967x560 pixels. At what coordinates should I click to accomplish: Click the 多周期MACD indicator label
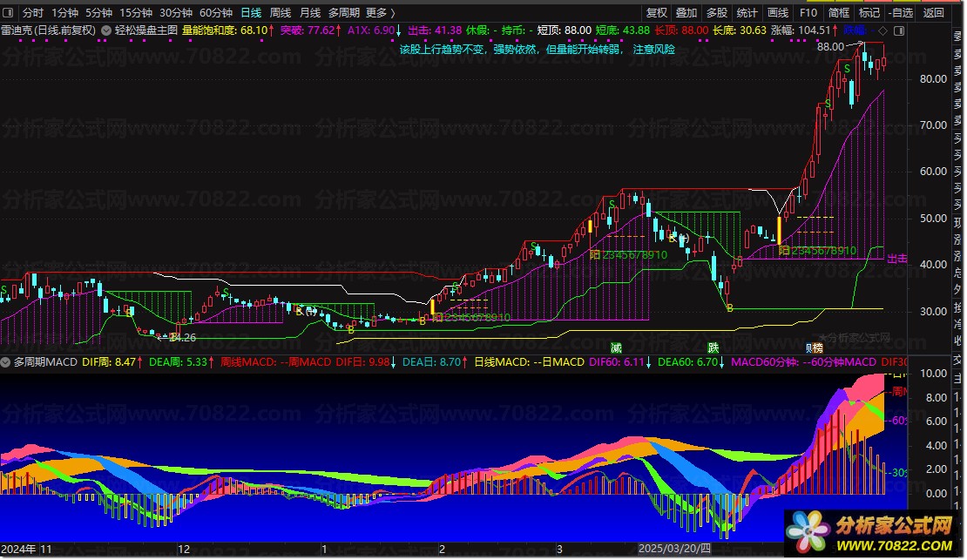tap(45, 362)
